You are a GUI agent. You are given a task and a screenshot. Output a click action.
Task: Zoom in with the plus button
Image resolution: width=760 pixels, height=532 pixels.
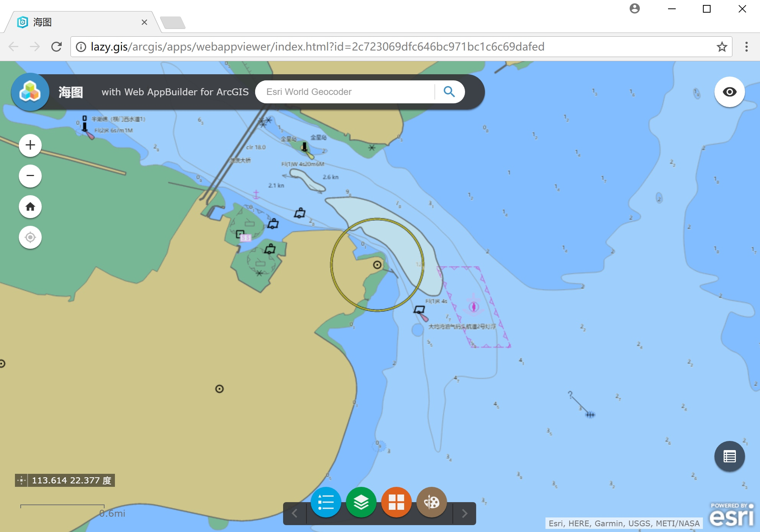tap(30, 145)
